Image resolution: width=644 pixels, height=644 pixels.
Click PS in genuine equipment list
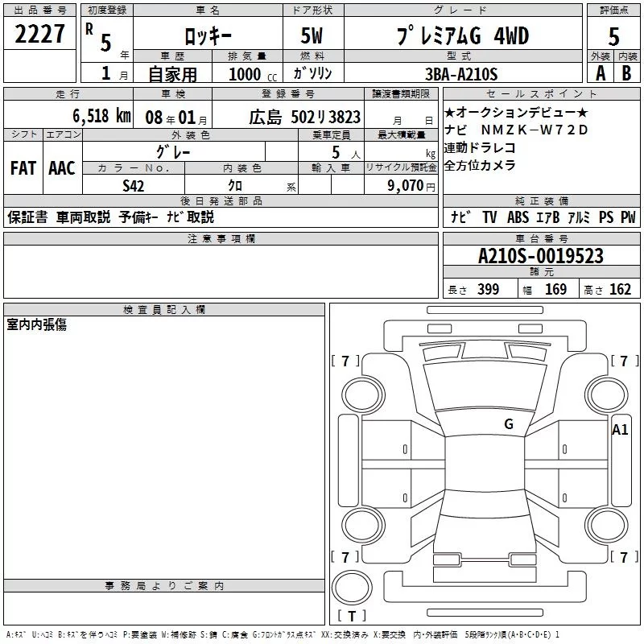(606, 217)
